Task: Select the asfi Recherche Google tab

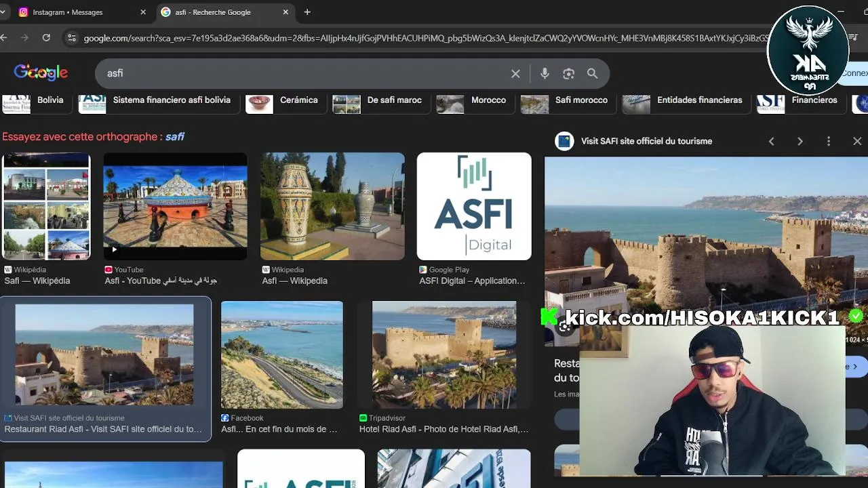Action: coord(225,12)
